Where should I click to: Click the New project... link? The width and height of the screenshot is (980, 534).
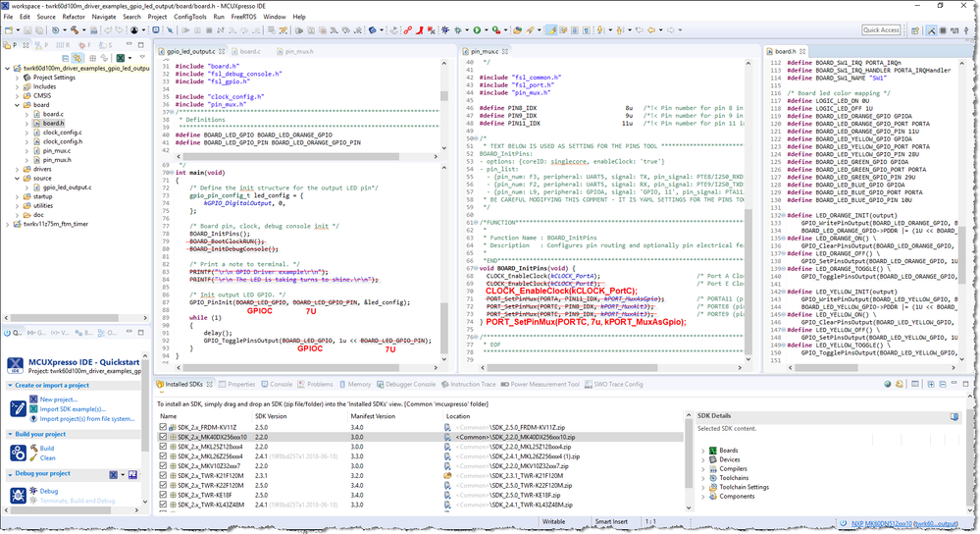(x=59, y=400)
